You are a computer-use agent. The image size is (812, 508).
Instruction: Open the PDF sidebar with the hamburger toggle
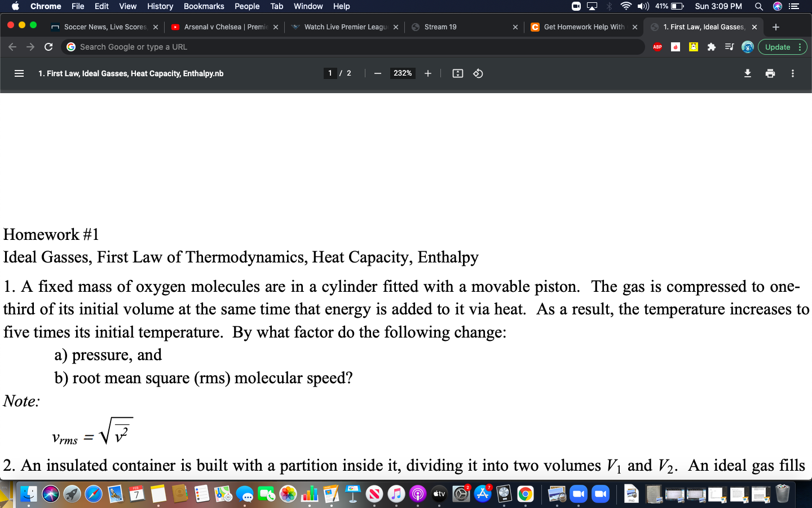click(19, 73)
